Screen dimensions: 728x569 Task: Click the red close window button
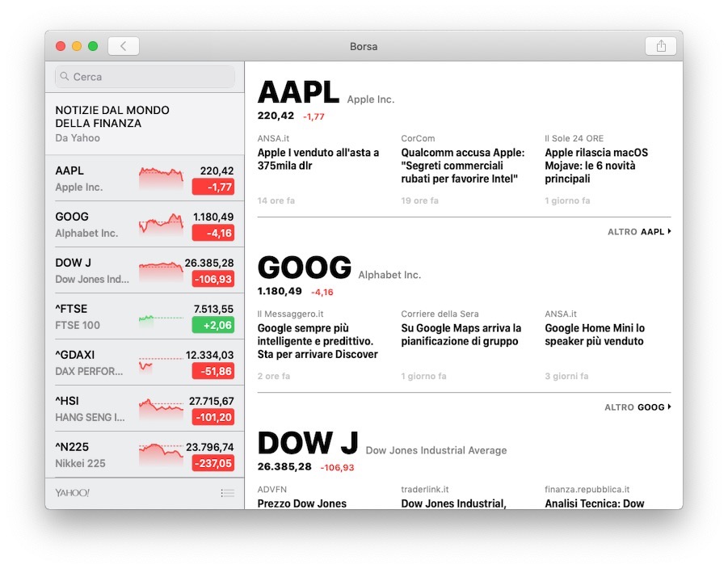[x=61, y=46]
